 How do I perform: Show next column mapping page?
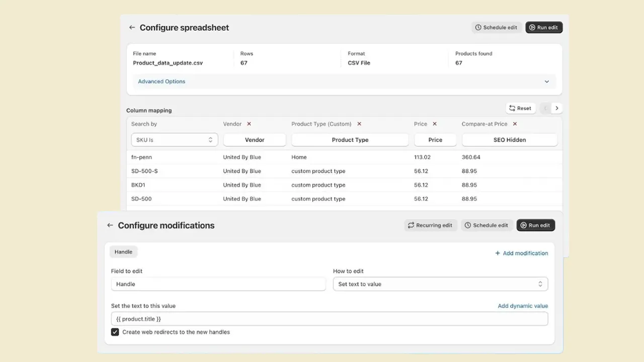pyautogui.click(x=556, y=108)
